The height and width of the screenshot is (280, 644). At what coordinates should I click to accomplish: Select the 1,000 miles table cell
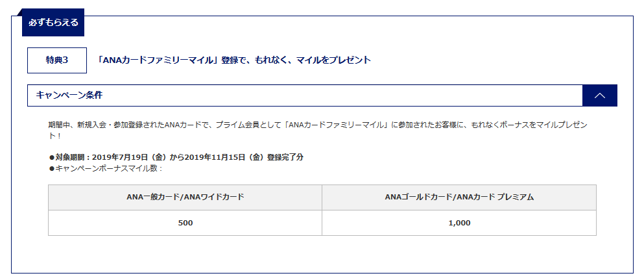(459, 223)
